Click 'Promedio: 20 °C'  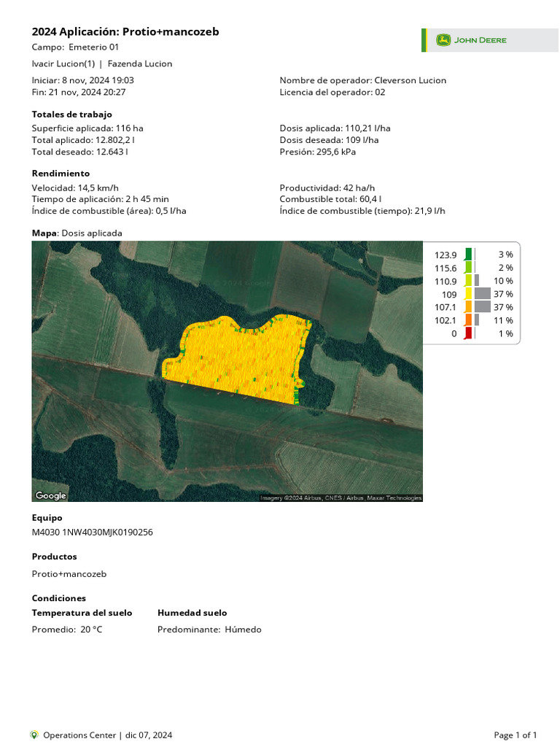click(x=67, y=630)
